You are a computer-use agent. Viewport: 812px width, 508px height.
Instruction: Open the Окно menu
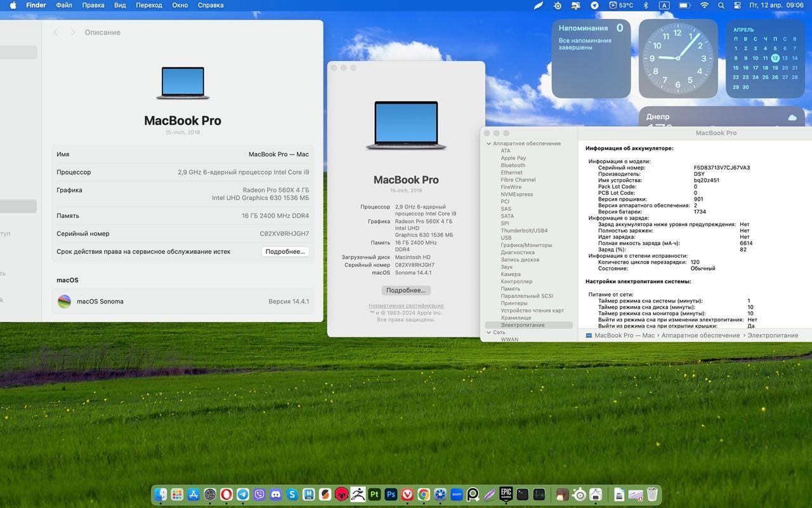pyautogui.click(x=180, y=5)
